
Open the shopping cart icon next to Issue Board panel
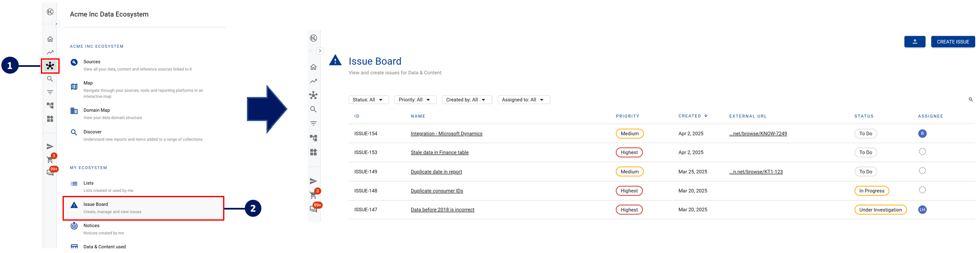(313, 195)
